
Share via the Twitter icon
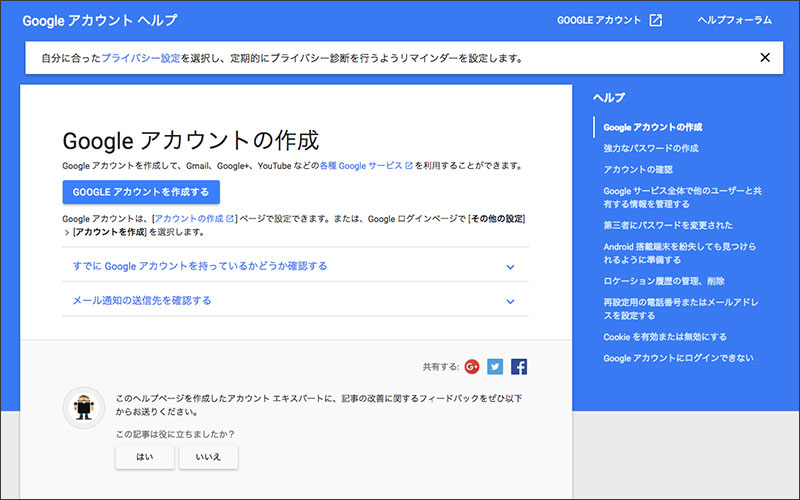click(495, 366)
